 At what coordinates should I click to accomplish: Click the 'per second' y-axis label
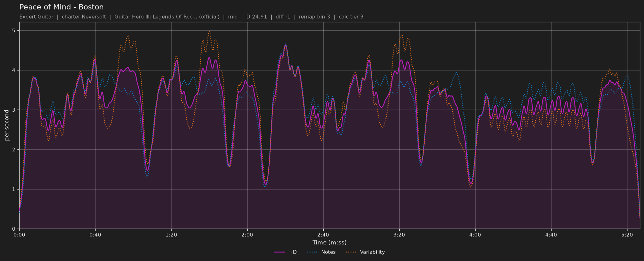(7, 125)
